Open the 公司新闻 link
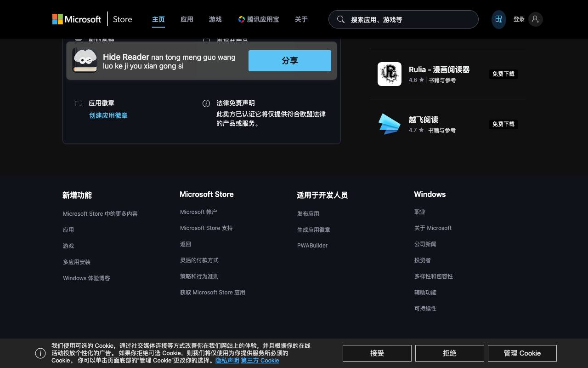Screen dimensions: 588x368 (425, 244)
